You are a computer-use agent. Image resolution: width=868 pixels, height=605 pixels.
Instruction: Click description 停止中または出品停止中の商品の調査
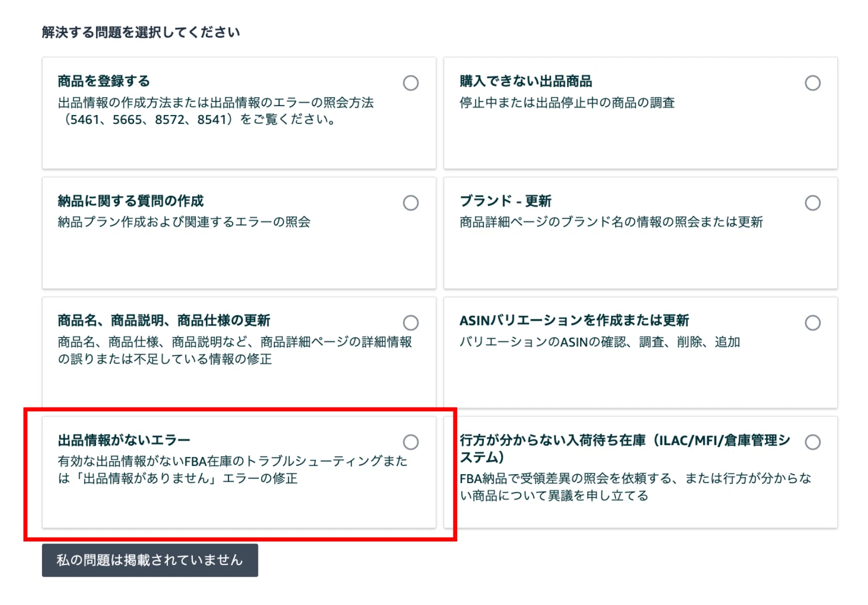pos(567,103)
